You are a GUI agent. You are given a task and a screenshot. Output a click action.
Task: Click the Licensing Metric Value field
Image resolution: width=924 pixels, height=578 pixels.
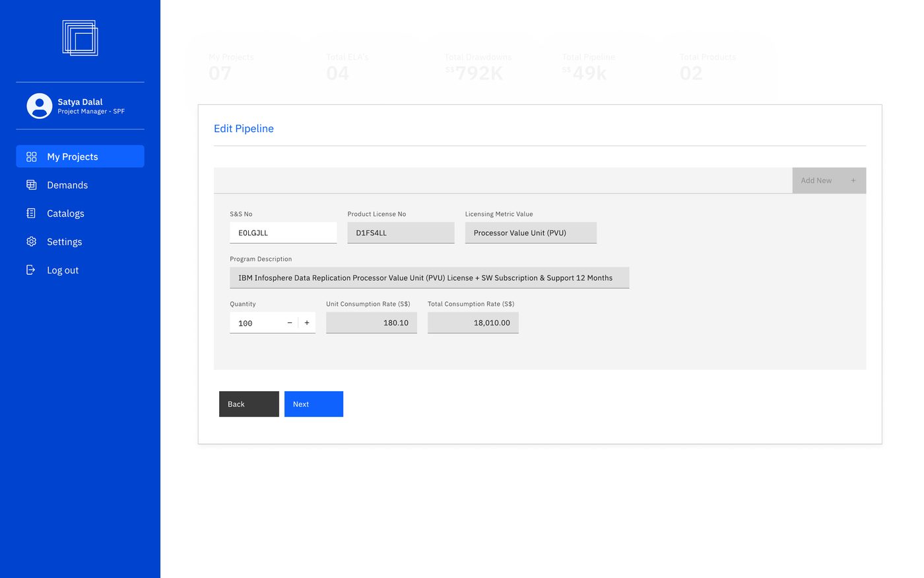pos(531,233)
